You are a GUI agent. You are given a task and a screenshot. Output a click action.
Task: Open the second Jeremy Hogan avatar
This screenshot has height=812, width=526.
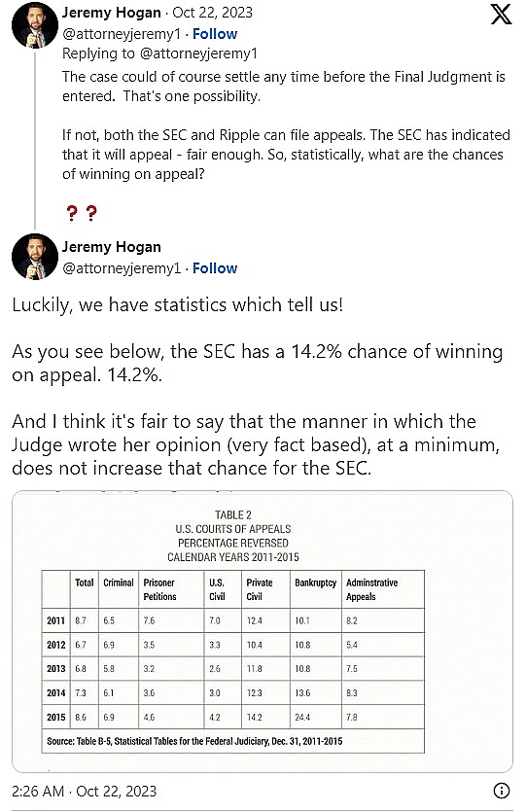pyautogui.click(x=35, y=257)
